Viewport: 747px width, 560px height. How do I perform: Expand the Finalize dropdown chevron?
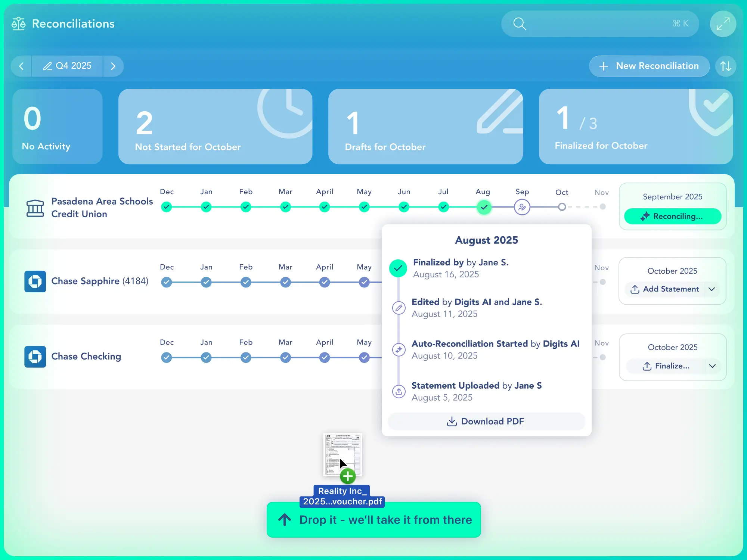coord(712,366)
